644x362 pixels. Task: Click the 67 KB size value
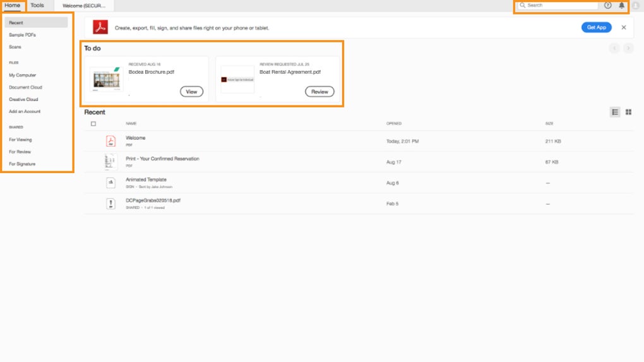point(552,162)
